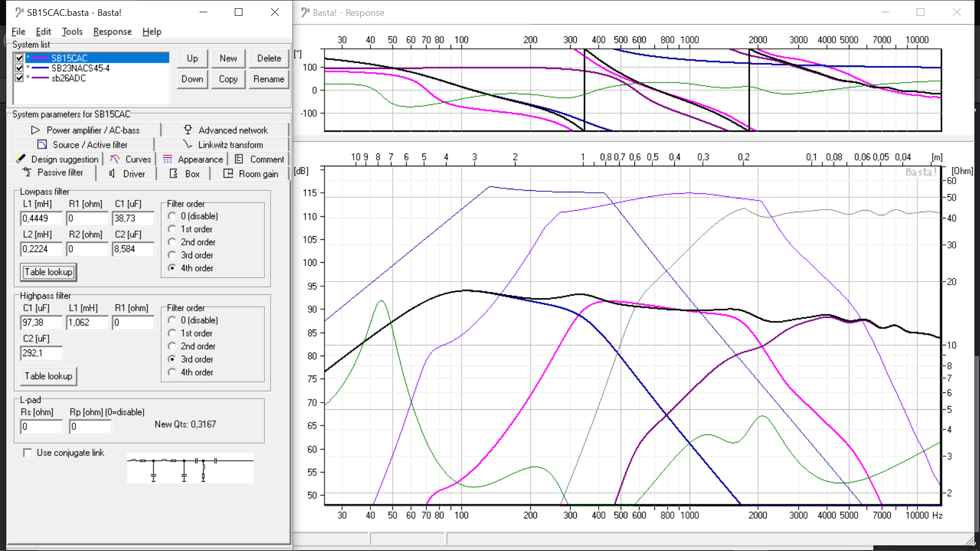Open the Comment tab
This screenshot has height=551, width=980.
pyautogui.click(x=259, y=159)
